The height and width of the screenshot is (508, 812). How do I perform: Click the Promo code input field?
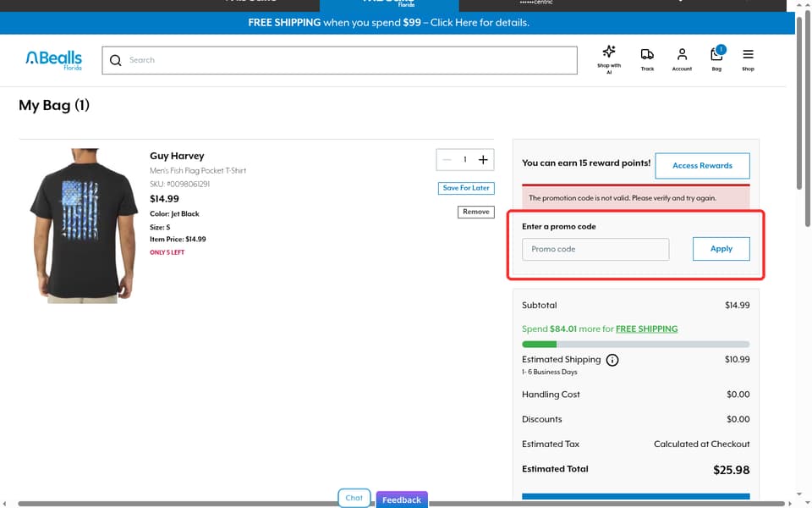(x=595, y=249)
